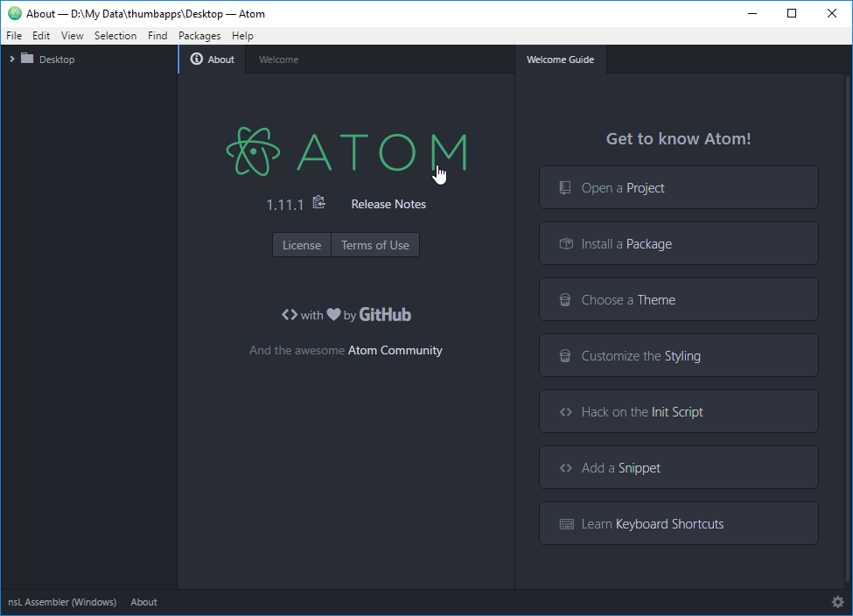Click the paint bucket icon beside Customize the Styling
This screenshot has height=616, width=853.
click(x=565, y=356)
